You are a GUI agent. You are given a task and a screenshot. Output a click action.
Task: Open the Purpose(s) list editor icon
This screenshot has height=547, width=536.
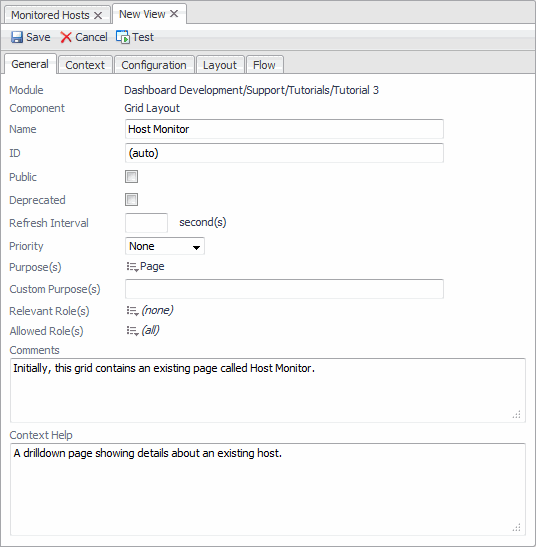pyautogui.click(x=133, y=267)
